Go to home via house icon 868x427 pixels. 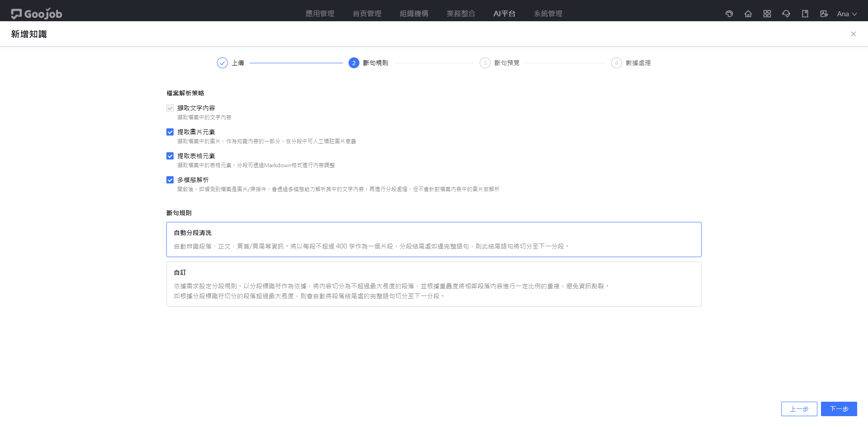coord(748,14)
